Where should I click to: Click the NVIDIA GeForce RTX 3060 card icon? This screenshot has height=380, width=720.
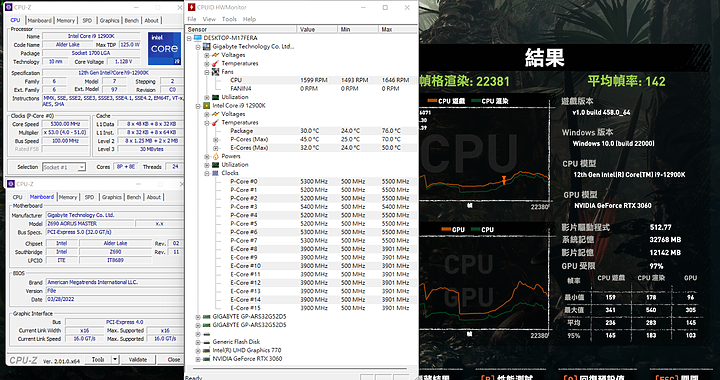207,359
